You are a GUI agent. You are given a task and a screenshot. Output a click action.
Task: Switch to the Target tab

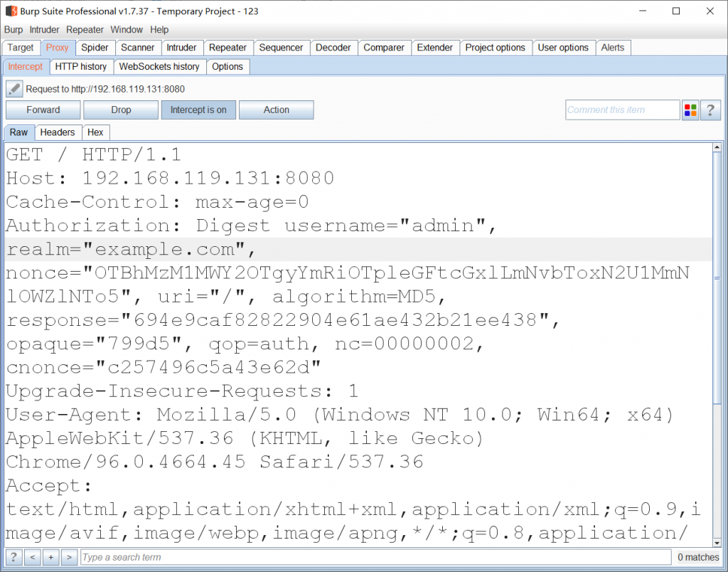[x=21, y=48]
